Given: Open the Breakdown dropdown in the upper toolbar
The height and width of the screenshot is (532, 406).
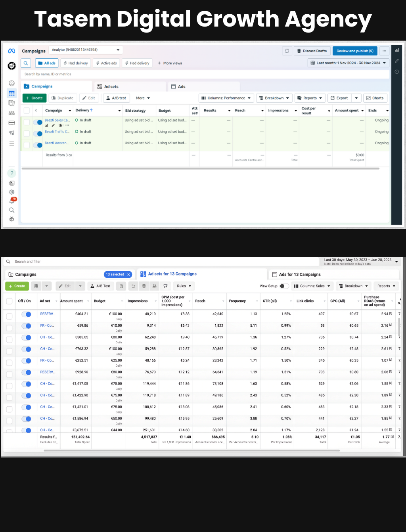Looking at the screenshot, I should [x=274, y=98].
